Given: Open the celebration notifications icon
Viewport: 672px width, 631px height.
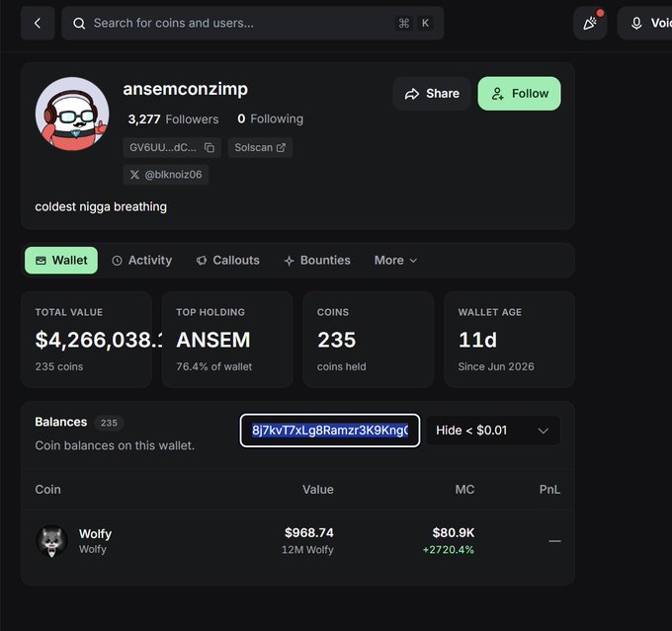Looking at the screenshot, I should 590,23.
